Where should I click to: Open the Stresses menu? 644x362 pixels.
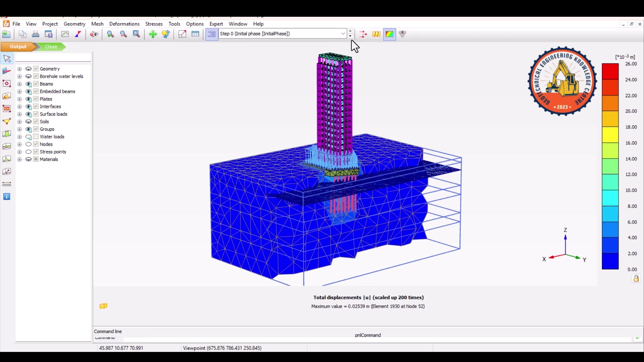(x=154, y=24)
